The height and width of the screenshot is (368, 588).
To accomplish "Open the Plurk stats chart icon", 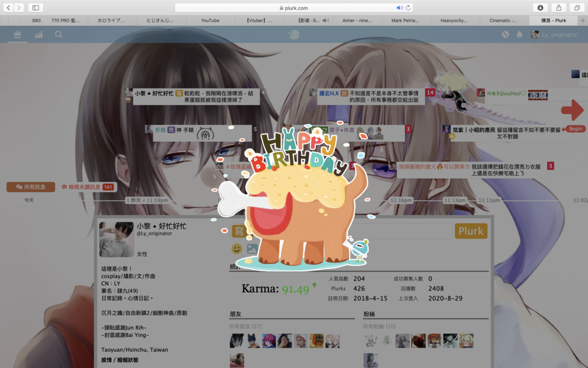I will click(38, 34).
